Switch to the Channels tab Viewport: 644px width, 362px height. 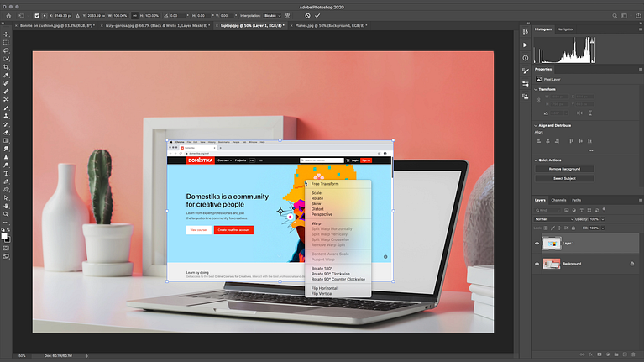[x=558, y=200]
